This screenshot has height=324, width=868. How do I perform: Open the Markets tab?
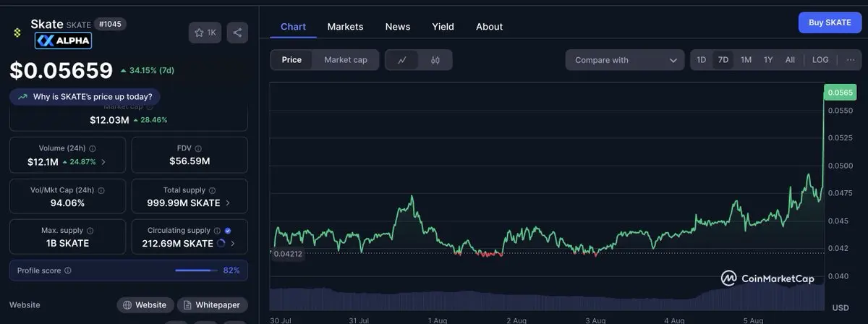pyautogui.click(x=345, y=27)
